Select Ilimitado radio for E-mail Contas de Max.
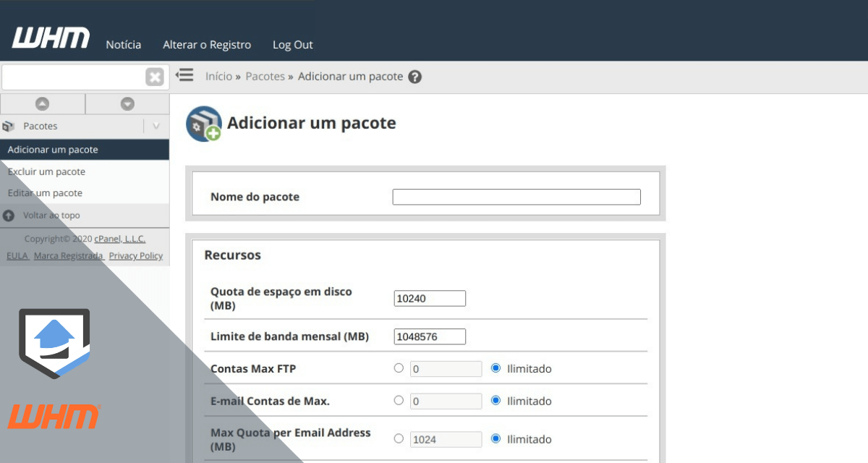868x463 pixels. [495, 400]
